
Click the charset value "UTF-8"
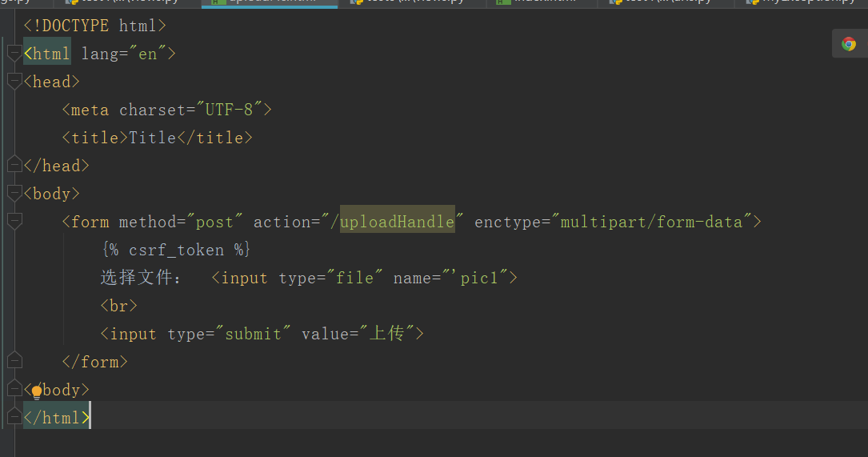(229, 110)
